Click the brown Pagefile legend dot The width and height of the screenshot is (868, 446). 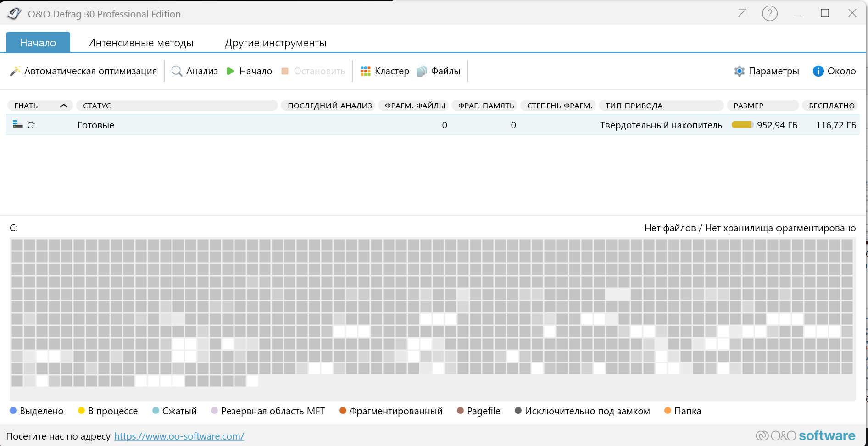460,410
